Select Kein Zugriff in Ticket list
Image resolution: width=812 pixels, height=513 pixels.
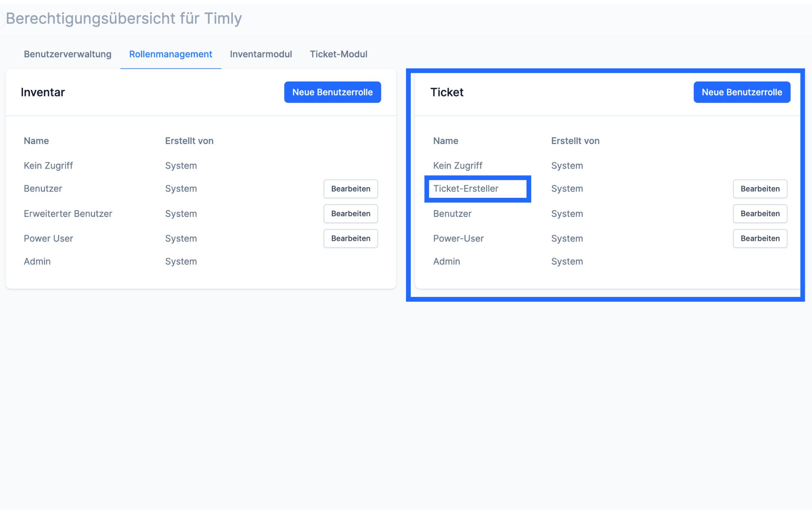(x=458, y=165)
